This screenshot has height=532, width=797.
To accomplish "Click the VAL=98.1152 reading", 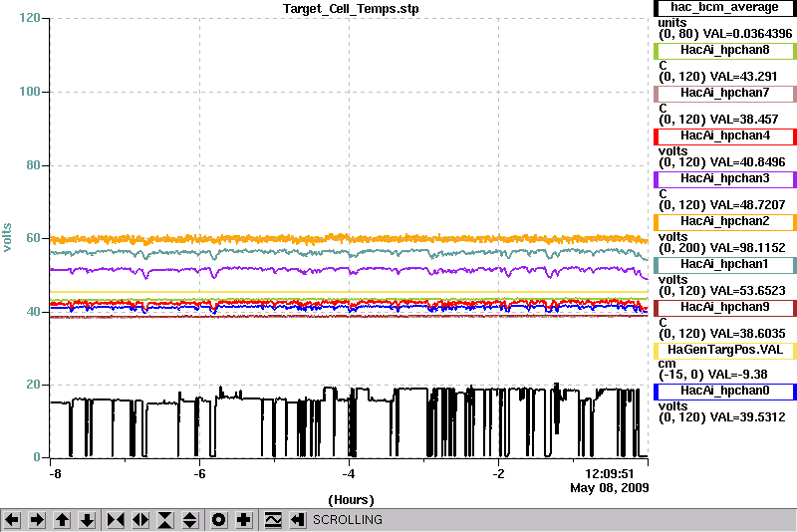I will tap(748, 248).
